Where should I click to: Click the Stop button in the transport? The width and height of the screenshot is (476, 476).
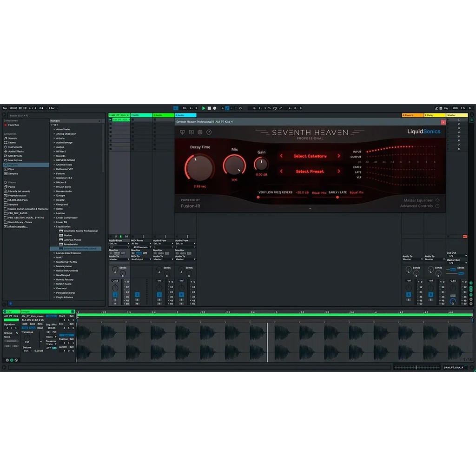click(x=209, y=108)
